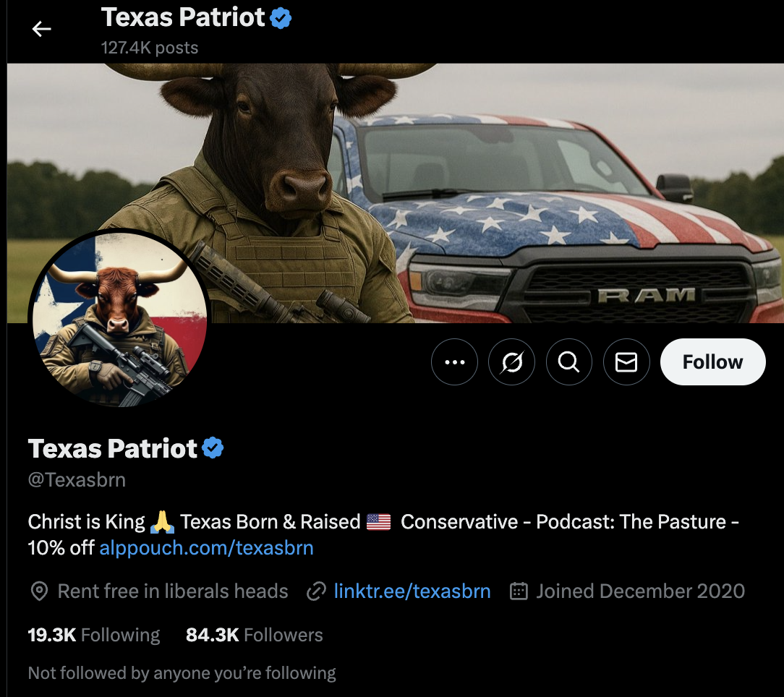Follow the Texas Patriot account

(712, 362)
